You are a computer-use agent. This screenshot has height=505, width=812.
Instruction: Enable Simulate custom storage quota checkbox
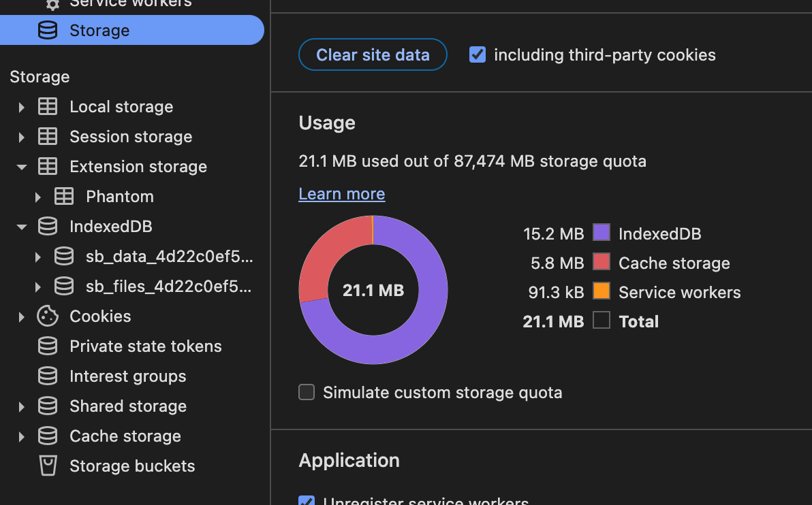(x=307, y=393)
